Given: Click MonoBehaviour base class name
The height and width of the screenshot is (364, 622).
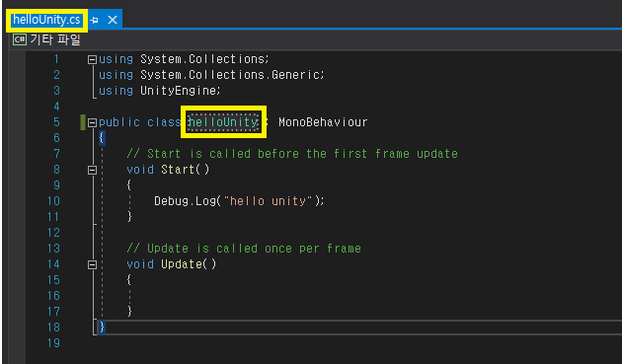Looking at the screenshot, I should click(323, 122).
